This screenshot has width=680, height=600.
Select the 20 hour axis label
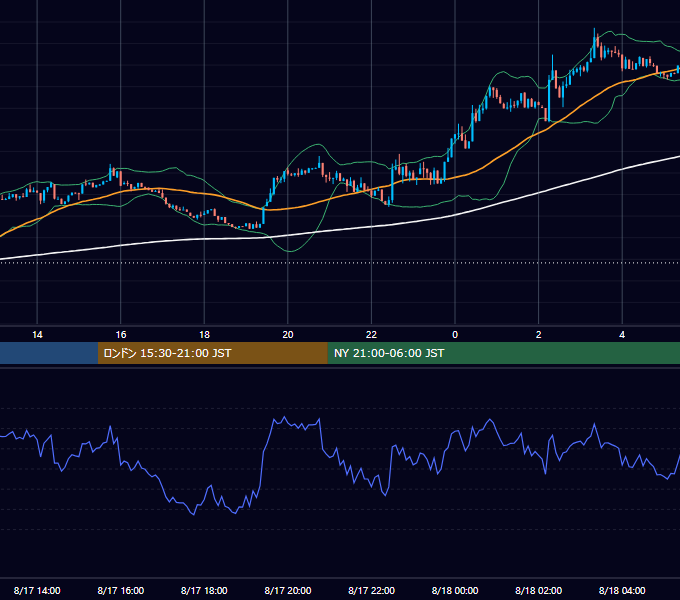click(288, 335)
